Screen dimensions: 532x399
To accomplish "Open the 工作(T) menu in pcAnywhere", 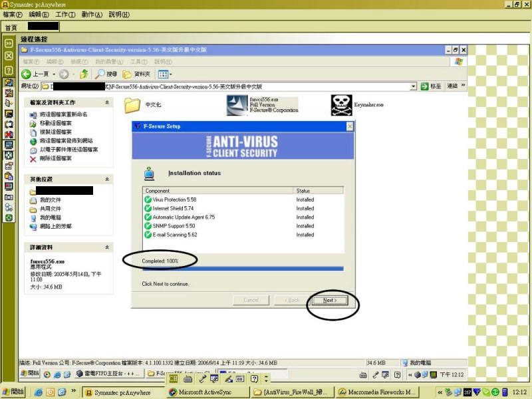I will point(65,15).
